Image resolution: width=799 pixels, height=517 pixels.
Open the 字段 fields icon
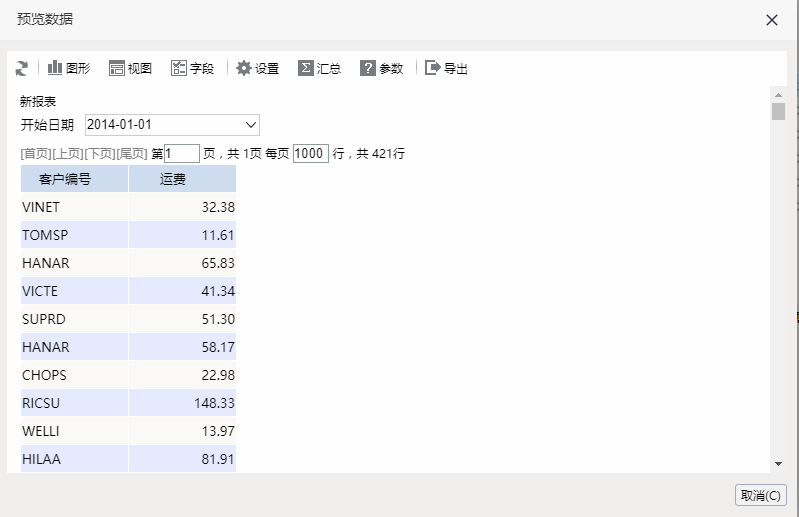179,68
